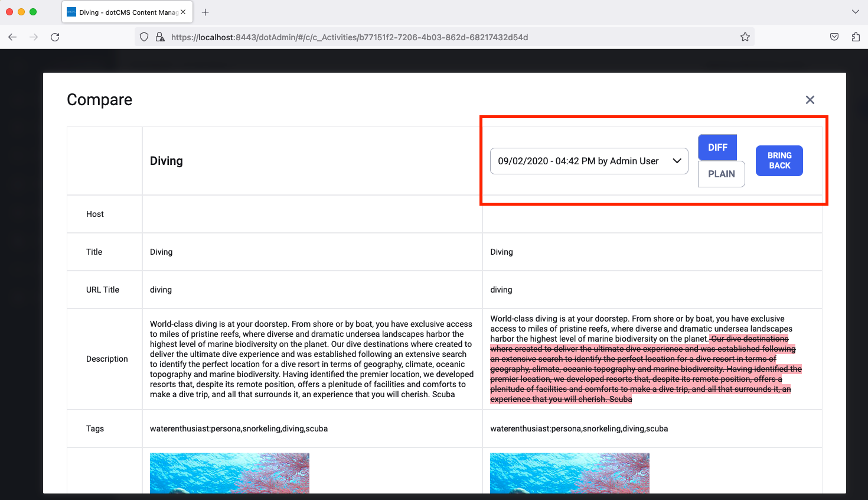The width and height of the screenshot is (868, 500).
Task: Close the Compare dialog with the X
Action: 810,100
